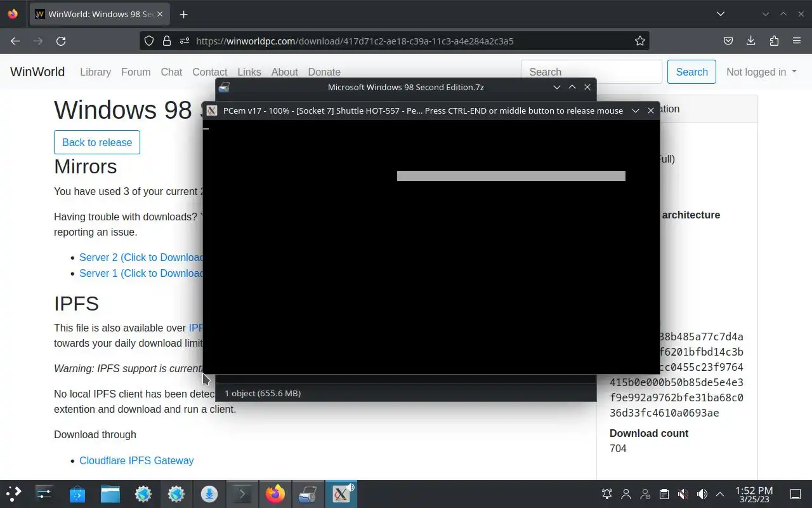Open the clock showing 1:52 PM

point(754,494)
